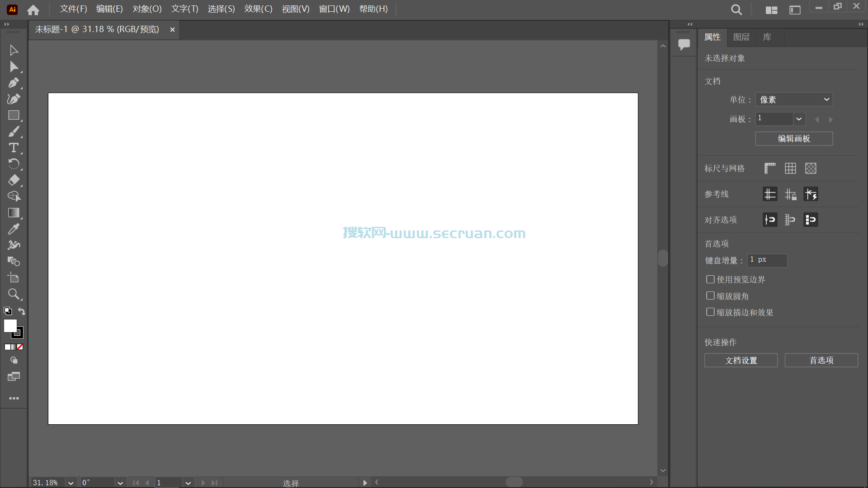Toggle Show Rulers

(770, 169)
